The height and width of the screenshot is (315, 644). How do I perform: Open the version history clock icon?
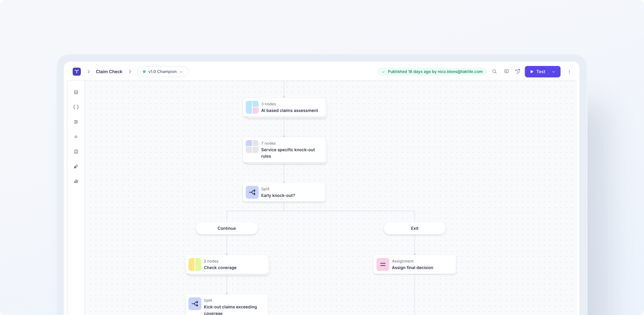point(517,72)
